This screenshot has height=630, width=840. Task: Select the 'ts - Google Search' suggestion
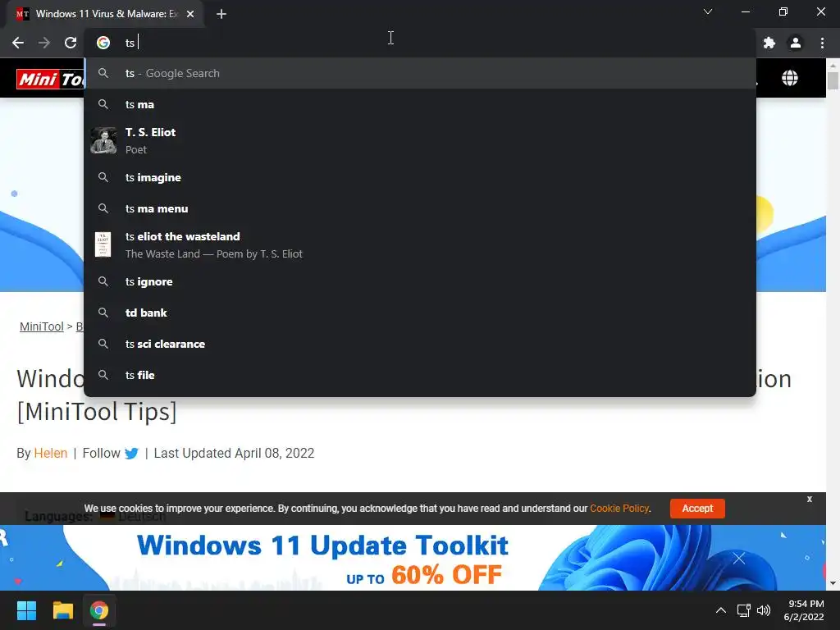(x=420, y=73)
